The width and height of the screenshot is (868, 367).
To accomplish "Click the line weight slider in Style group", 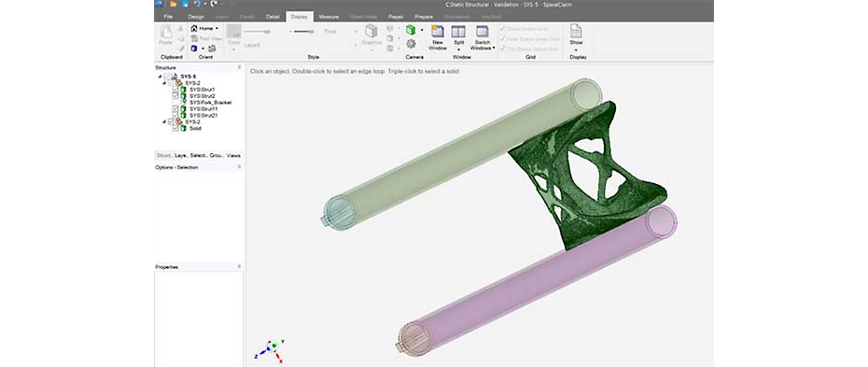I will [303, 32].
